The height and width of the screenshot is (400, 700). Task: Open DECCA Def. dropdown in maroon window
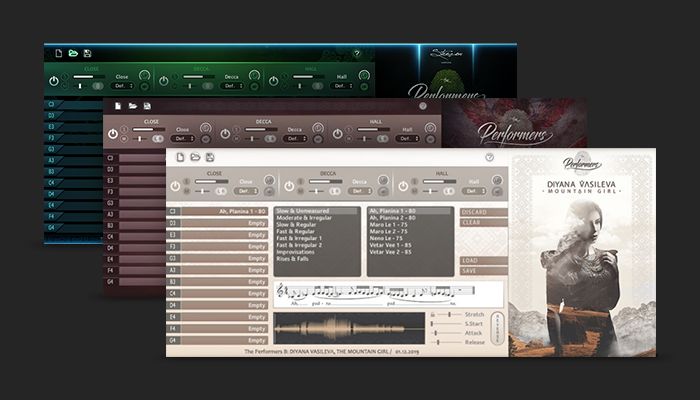coord(295,139)
